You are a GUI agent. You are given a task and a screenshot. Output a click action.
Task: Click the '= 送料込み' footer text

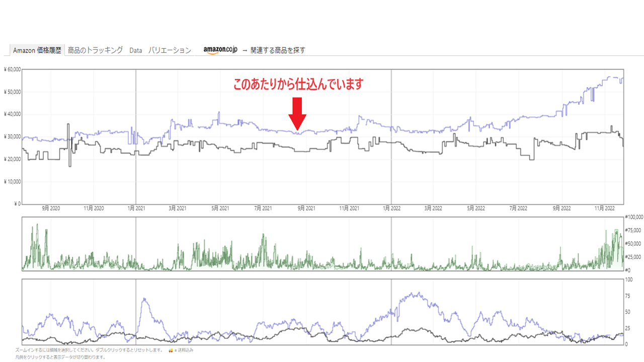184,350
